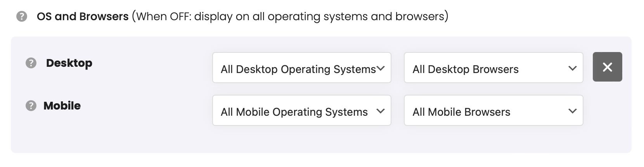Click the "All Desktop Browsers" text
The image size is (644, 167).
[466, 70]
